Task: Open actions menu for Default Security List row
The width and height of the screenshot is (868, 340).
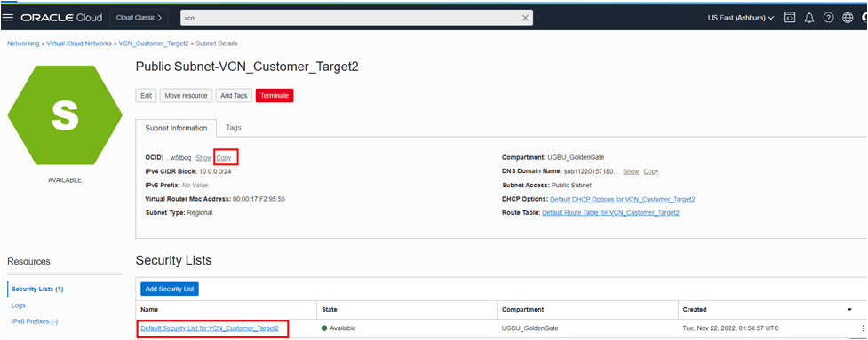Action: coord(863,328)
